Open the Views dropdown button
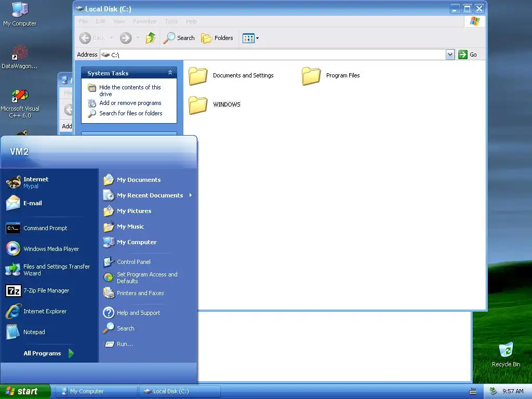This screenshot has height=399, width=532. tap(251, 38)
